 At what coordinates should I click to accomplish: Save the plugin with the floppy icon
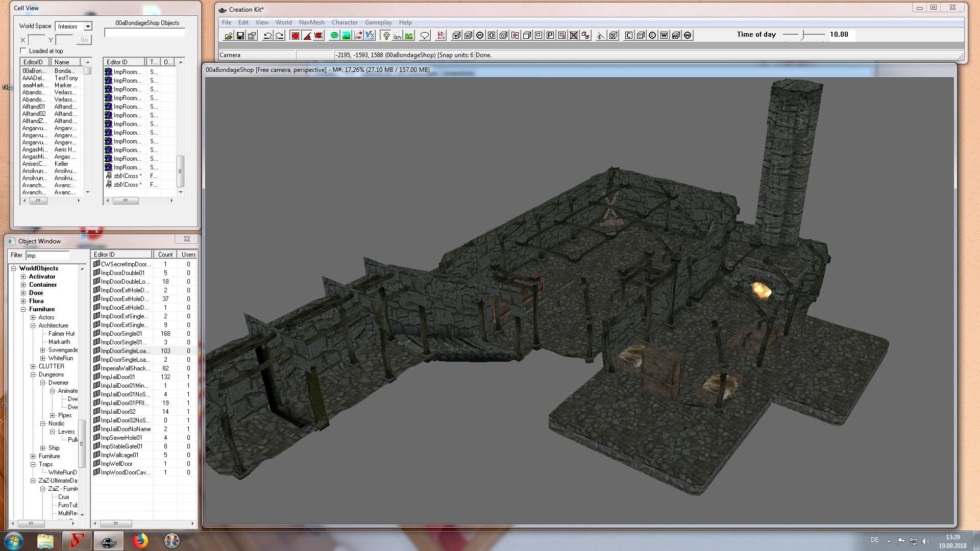click(240, 35)
